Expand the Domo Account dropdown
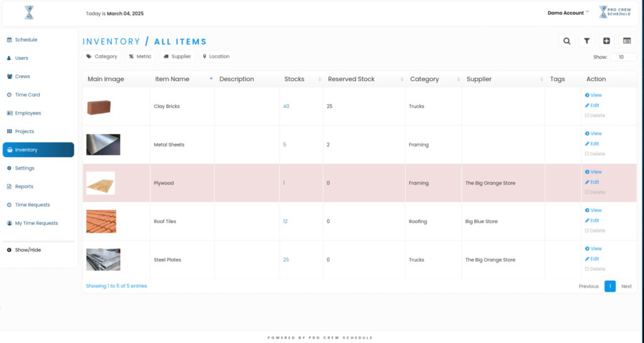This screenshot has height=343, width=644. click(x=568, y=13)
